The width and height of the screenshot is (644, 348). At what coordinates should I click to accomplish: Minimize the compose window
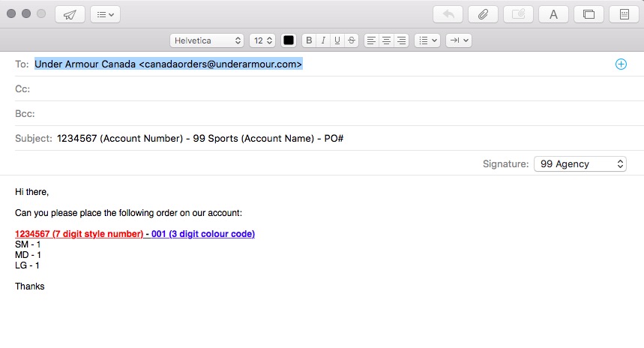point(26,13)
